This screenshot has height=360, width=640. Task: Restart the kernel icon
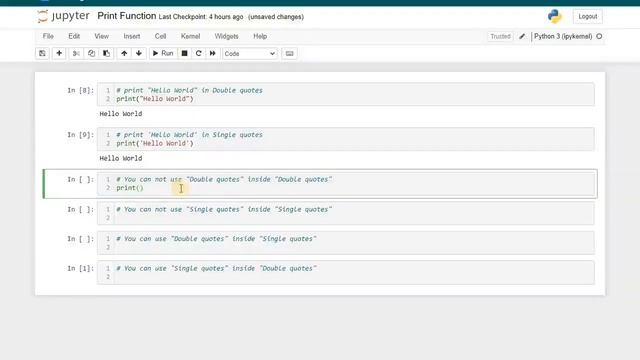(198, 53)
